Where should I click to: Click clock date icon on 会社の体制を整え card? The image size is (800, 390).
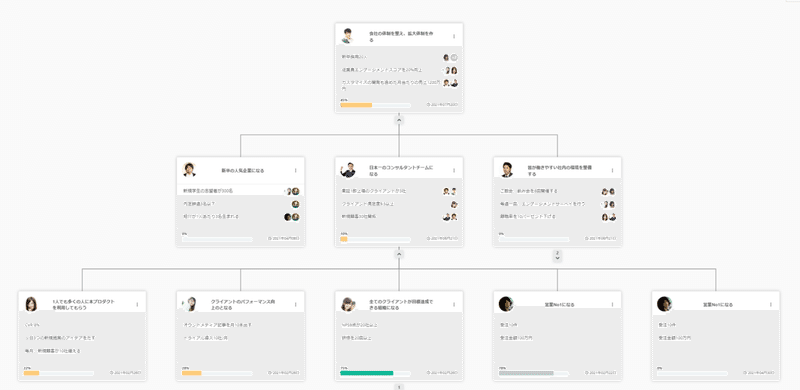coord(429,105)
